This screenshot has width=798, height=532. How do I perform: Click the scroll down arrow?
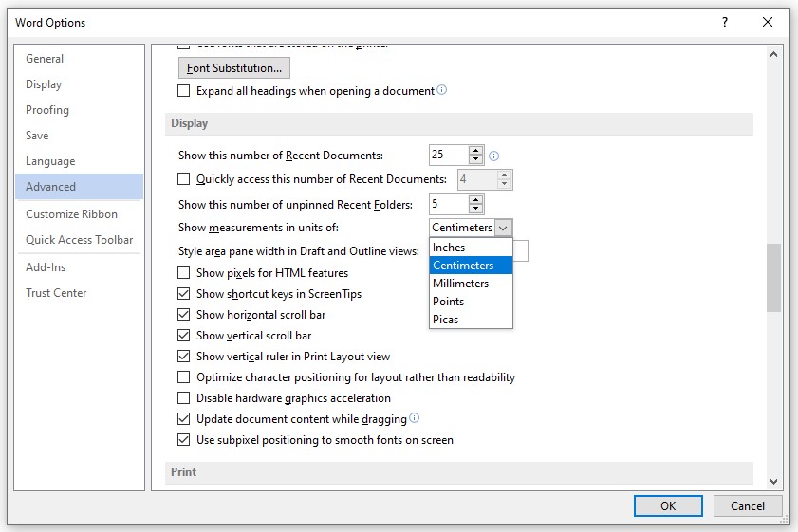[773, 481]
